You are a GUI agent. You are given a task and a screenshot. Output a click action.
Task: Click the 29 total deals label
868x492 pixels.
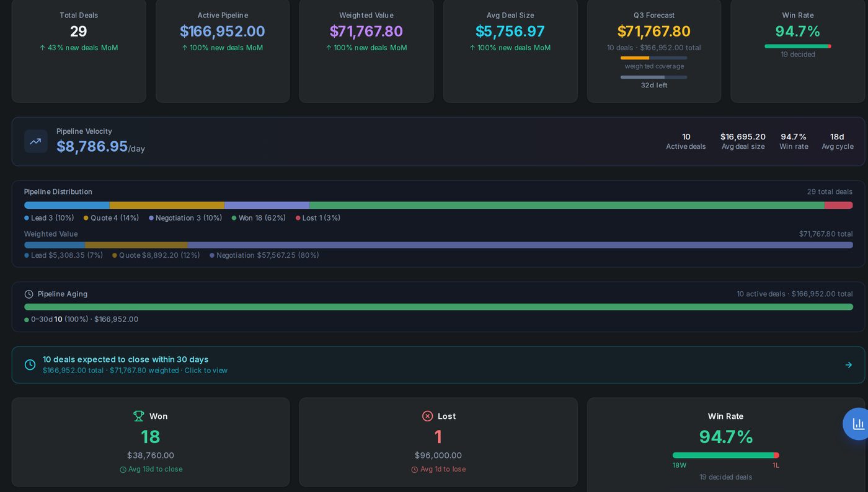pyautogui.click(x=830, y=191)
